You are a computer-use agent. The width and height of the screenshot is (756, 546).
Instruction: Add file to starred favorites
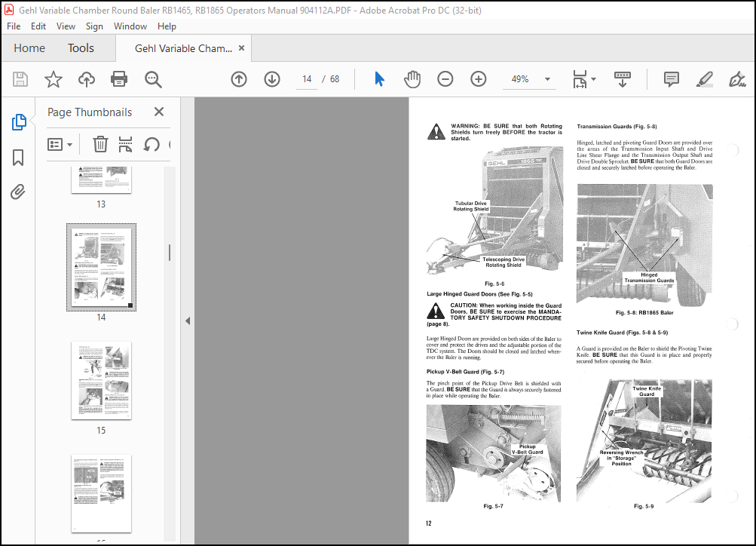click(54, 79)
